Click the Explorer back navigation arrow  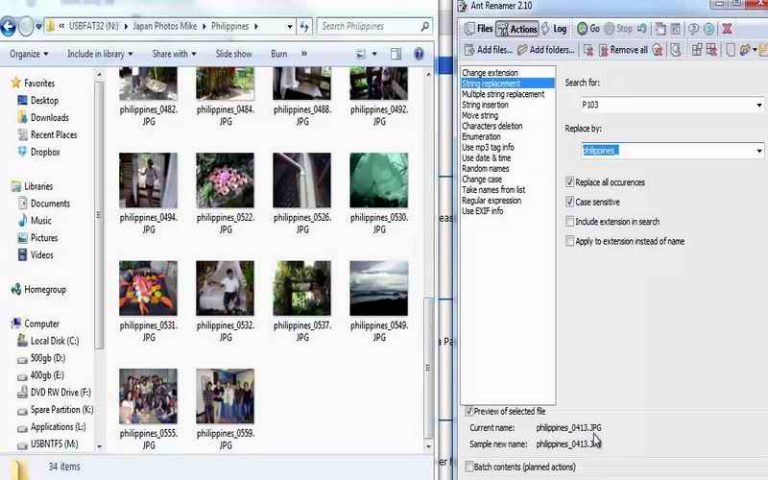9,27
